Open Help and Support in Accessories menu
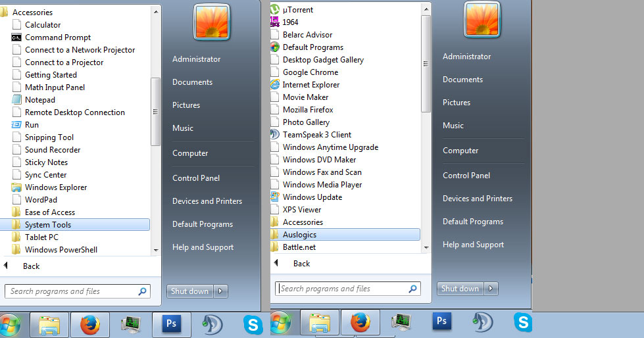Screen dimensions: 644x338 point(203,247)
